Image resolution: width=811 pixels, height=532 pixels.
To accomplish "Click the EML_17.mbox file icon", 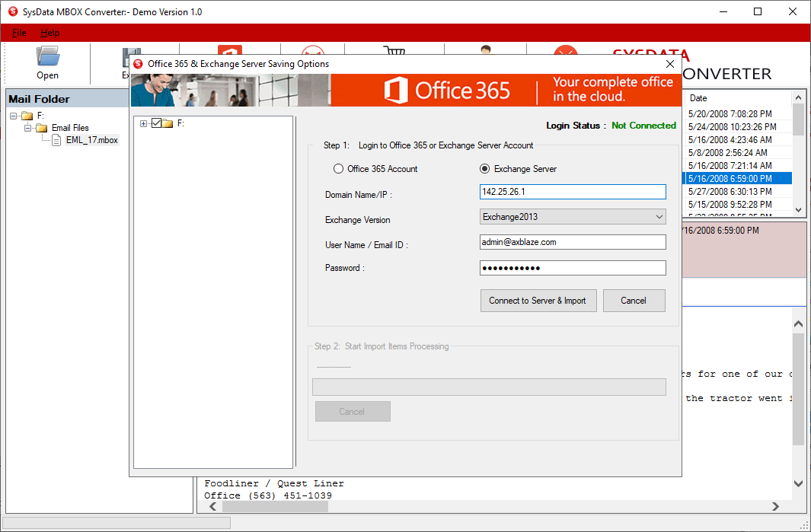I will coord(57,140).
